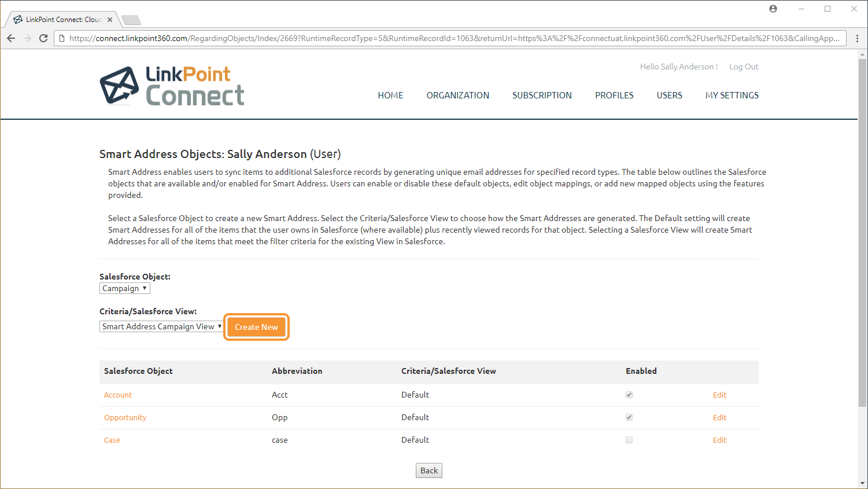Click the Hello Sally Anderson greeting
The width and height of the screenshot is (868, 489).
coord(679,67)
